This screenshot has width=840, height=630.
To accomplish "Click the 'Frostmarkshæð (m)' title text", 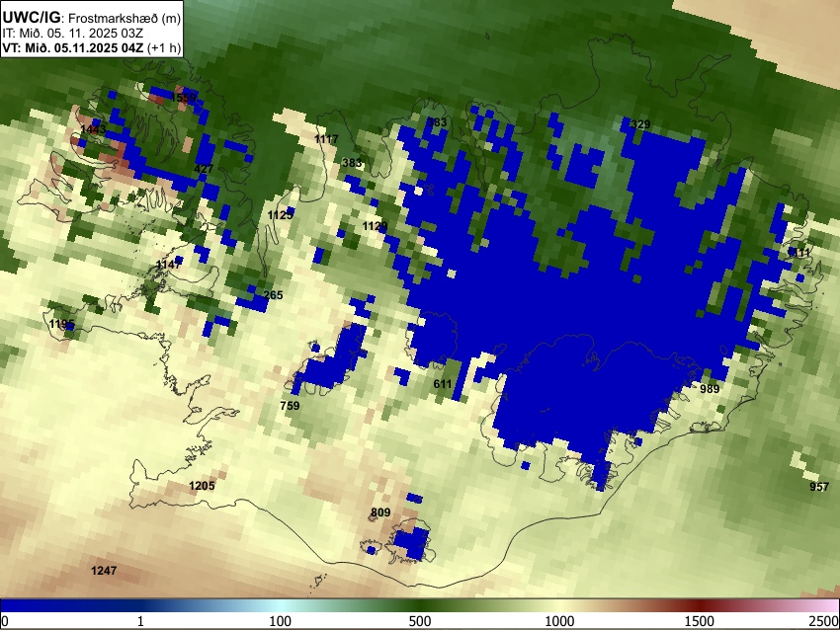I will [x=125, y=18].
